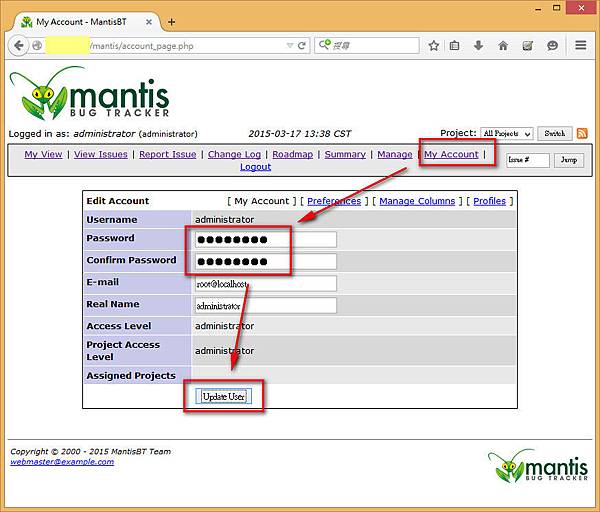Open Summary link

pyautogui.click(x=345, y=154)
